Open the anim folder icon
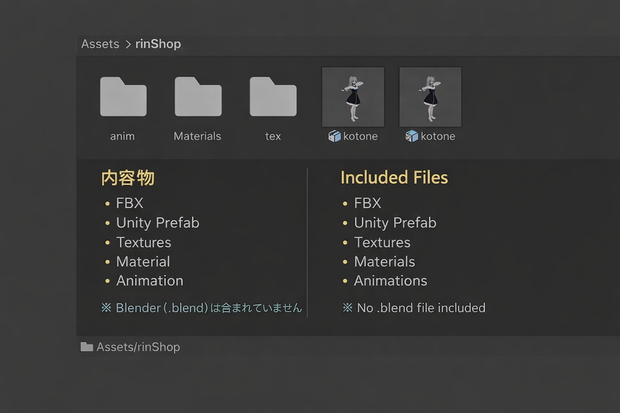The width and height of the screenshot is (620, 413). 123,97
